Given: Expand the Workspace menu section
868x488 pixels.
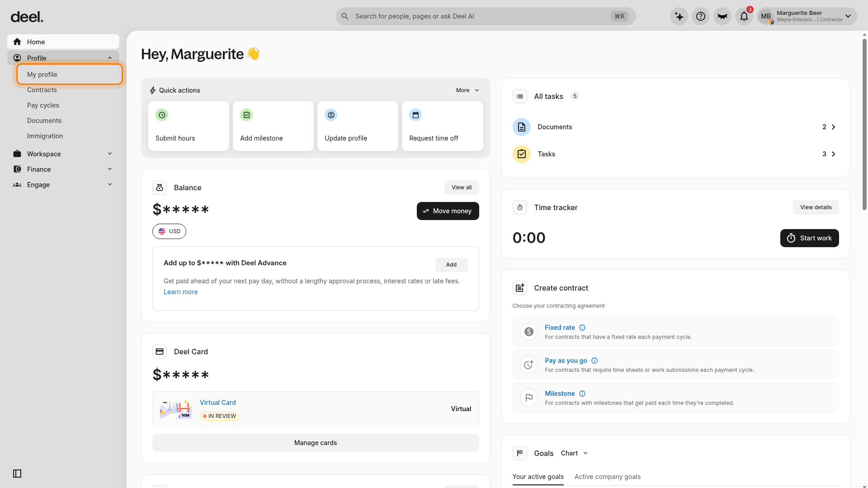Looking at the screenshot, I should click(110, 154).
